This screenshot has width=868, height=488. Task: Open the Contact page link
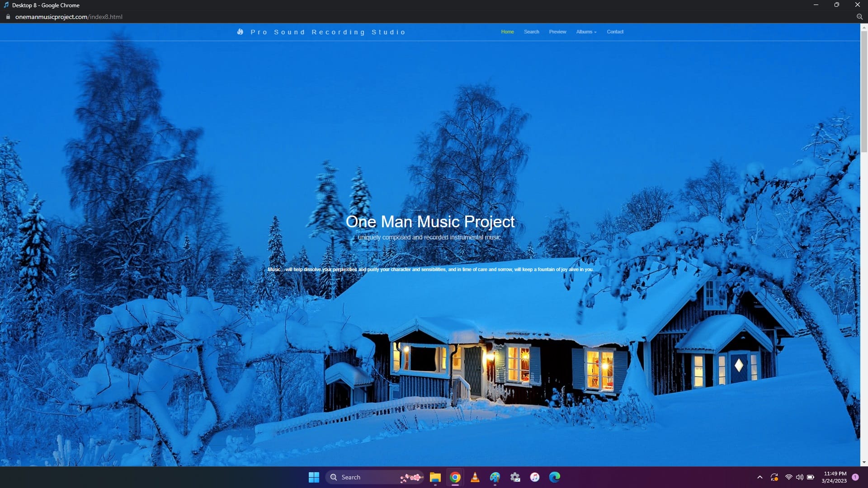point(615,32)
